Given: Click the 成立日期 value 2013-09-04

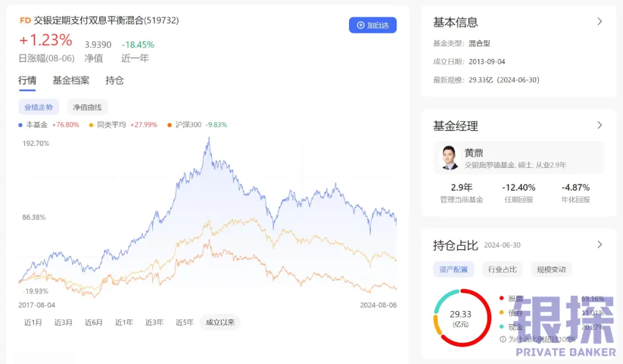Looking at the screenshot, I should pyautogui.click(x=487, y=62).
